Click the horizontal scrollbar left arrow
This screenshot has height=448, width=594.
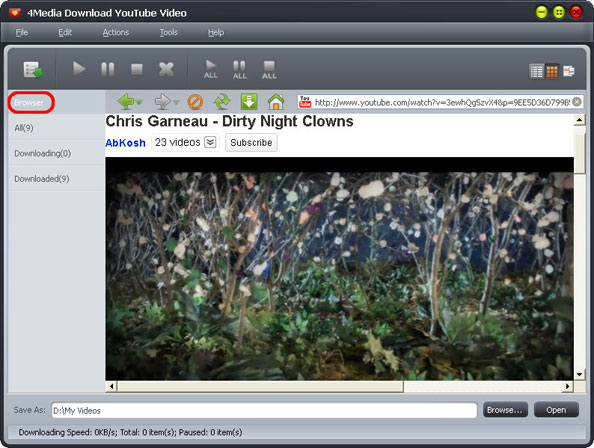(x=111, y=386)
